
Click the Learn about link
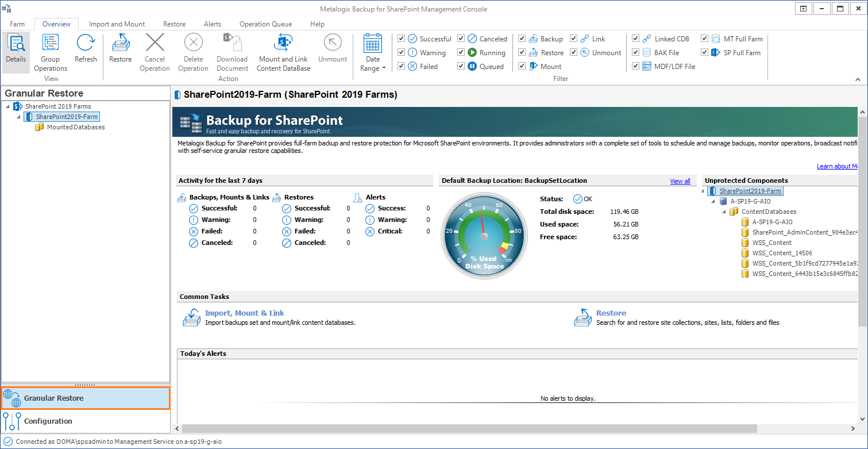coord(837,166)
